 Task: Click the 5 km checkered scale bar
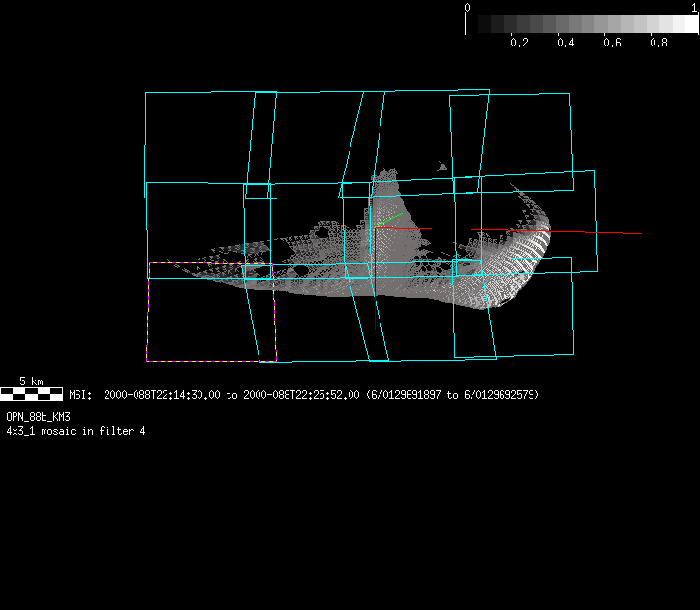tap(32, 394)
